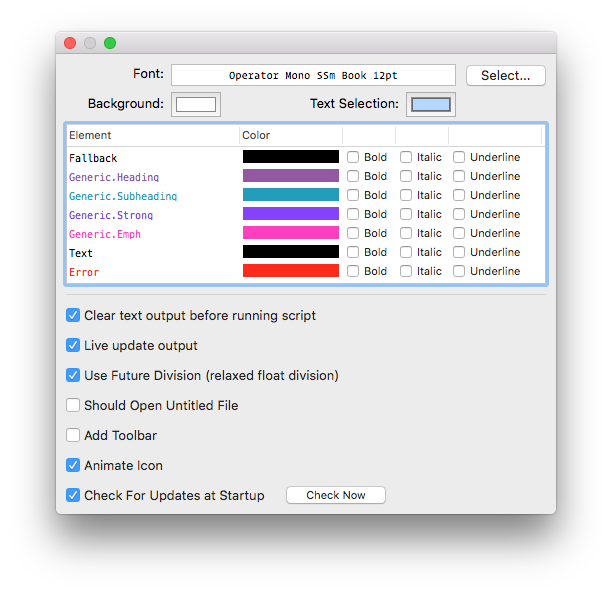Open the Text Selection color well
612x594 pixels.
(x=431, y=105)
